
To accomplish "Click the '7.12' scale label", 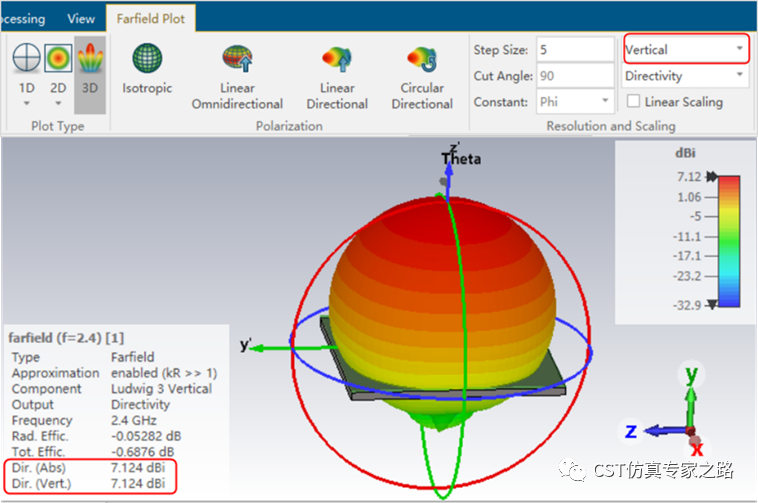I will [689, 177].
